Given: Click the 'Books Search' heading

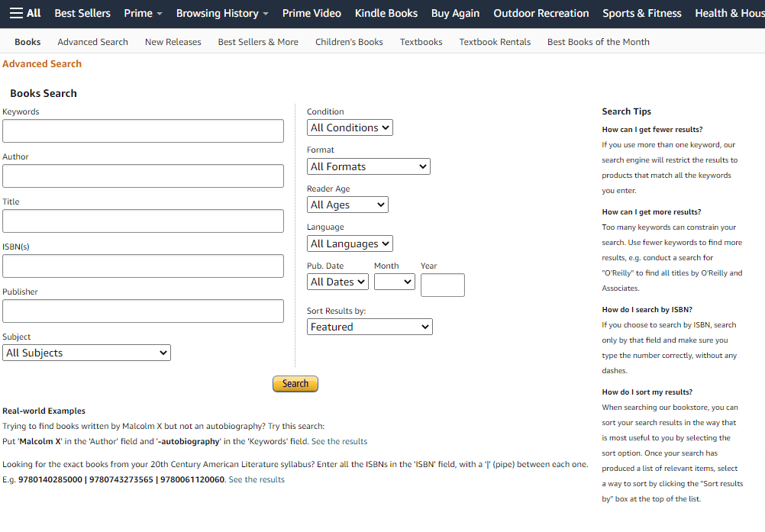Looking at the screenshot, I should (x=44, y=93).
